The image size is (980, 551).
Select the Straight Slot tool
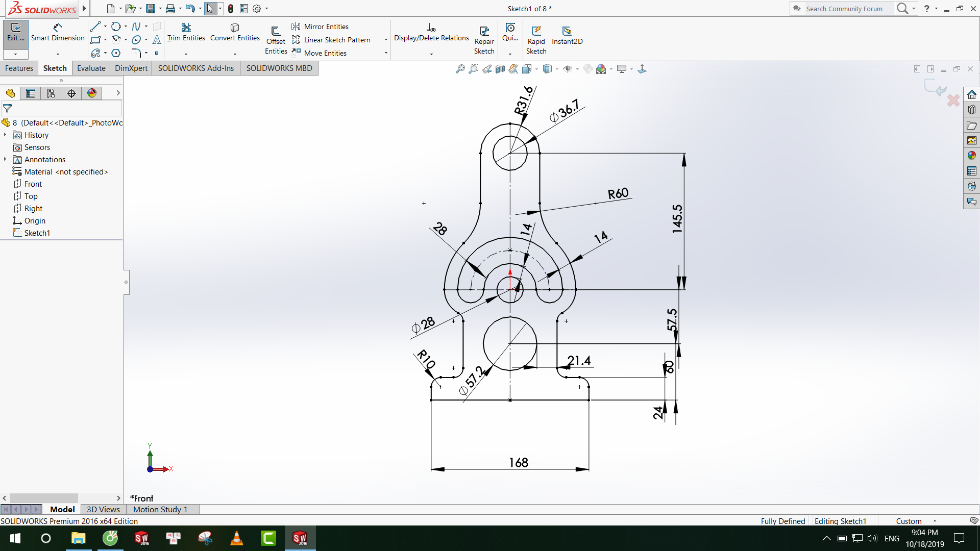click(x=95, y=53)
